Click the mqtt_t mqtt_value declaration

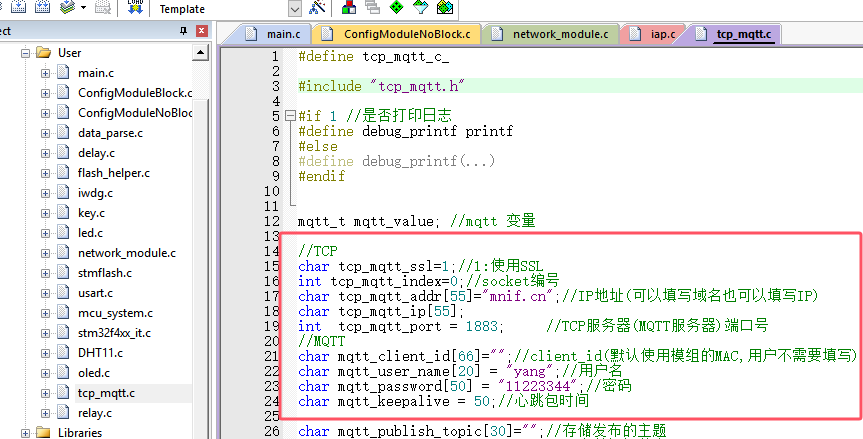[x=369, y=222]
